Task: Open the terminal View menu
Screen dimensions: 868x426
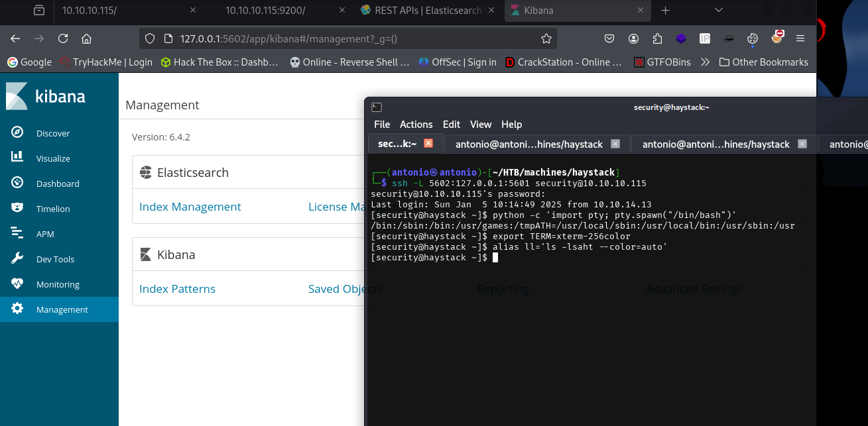Action: [x=481, y=125]
